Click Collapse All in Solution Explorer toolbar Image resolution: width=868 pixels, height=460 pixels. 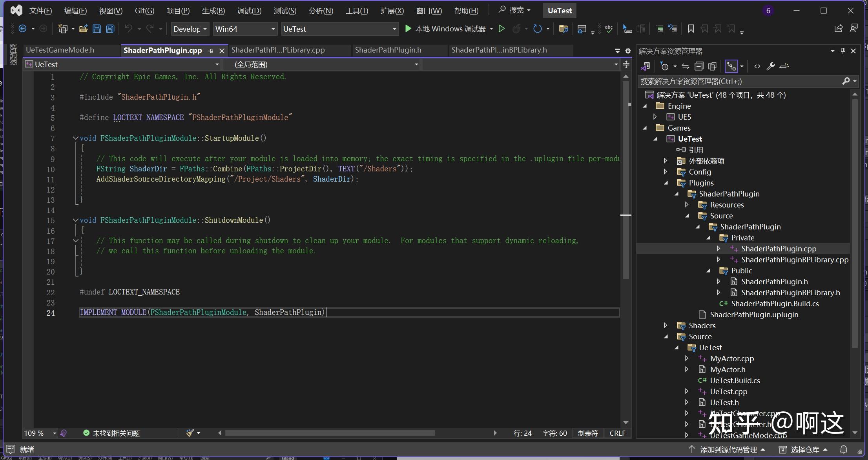click(x=699, y=66)
